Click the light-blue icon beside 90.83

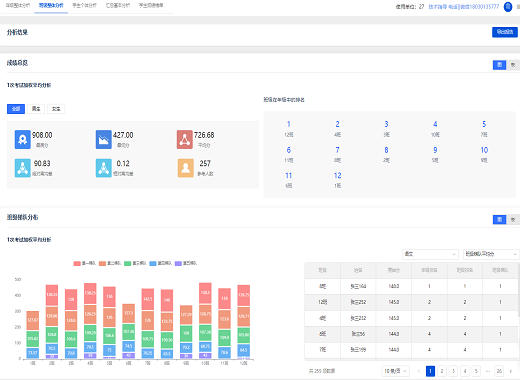(x=22, y=168)
